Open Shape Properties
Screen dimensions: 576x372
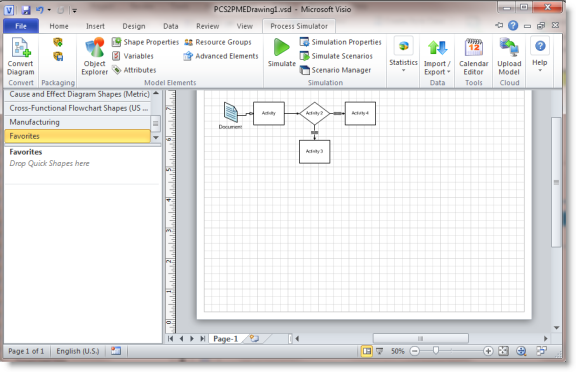point(145,42)
